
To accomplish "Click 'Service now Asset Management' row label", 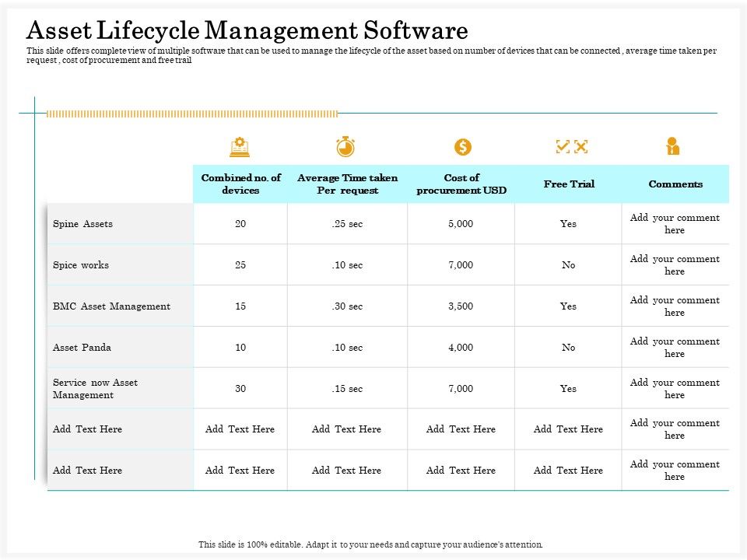I will click(x=95, y=389).
